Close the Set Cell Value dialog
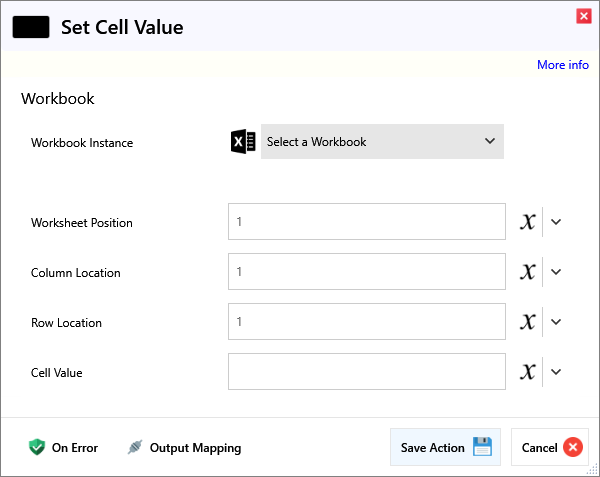The image size is (600, 477). point(583,16)
